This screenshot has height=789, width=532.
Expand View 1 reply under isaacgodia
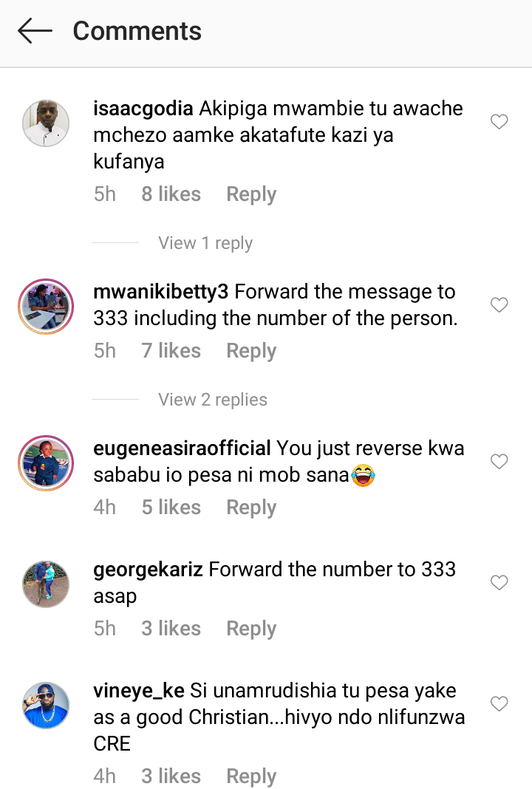pyautogui.click(x=205, y=243)
